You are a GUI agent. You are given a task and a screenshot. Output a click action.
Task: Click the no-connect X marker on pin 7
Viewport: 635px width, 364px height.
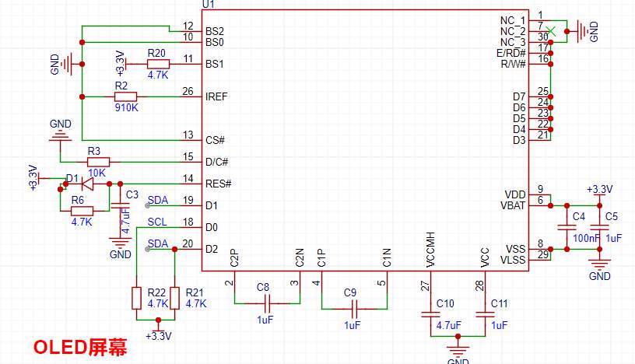[x=551, y=31]
